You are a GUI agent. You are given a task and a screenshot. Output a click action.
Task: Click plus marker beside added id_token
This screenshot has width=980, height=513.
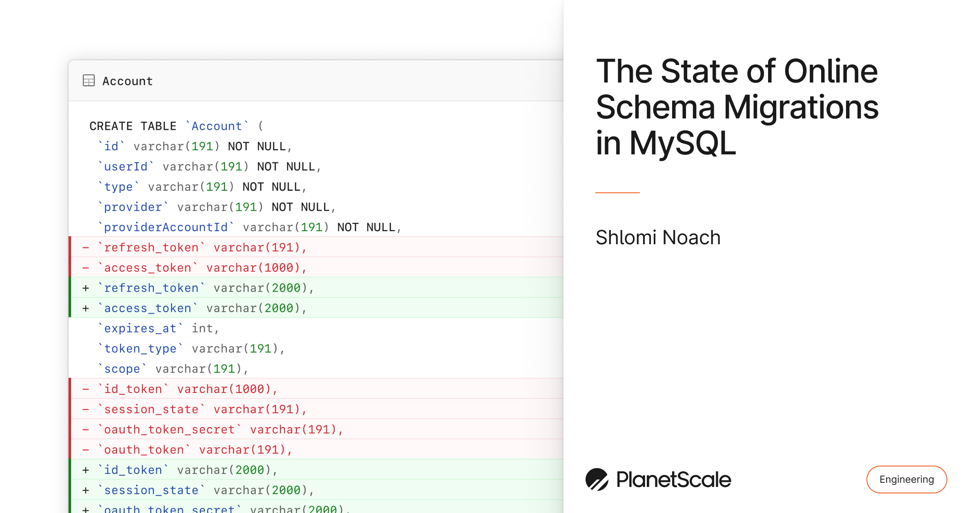point(86,470)
